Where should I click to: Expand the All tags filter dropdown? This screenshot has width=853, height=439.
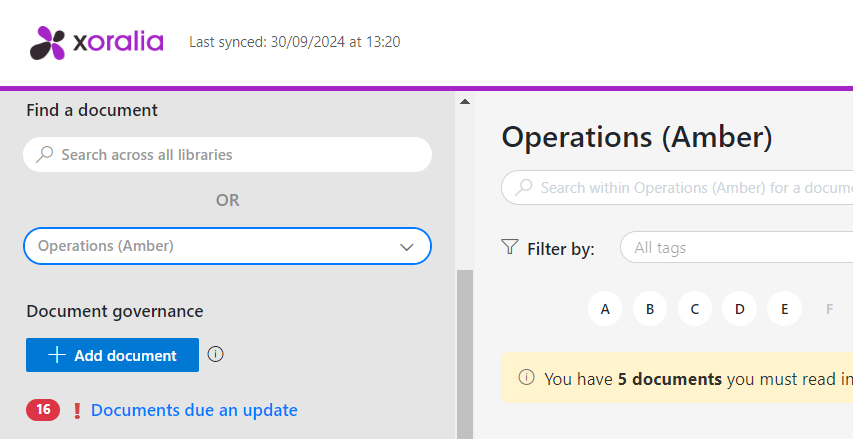[737, 248]
